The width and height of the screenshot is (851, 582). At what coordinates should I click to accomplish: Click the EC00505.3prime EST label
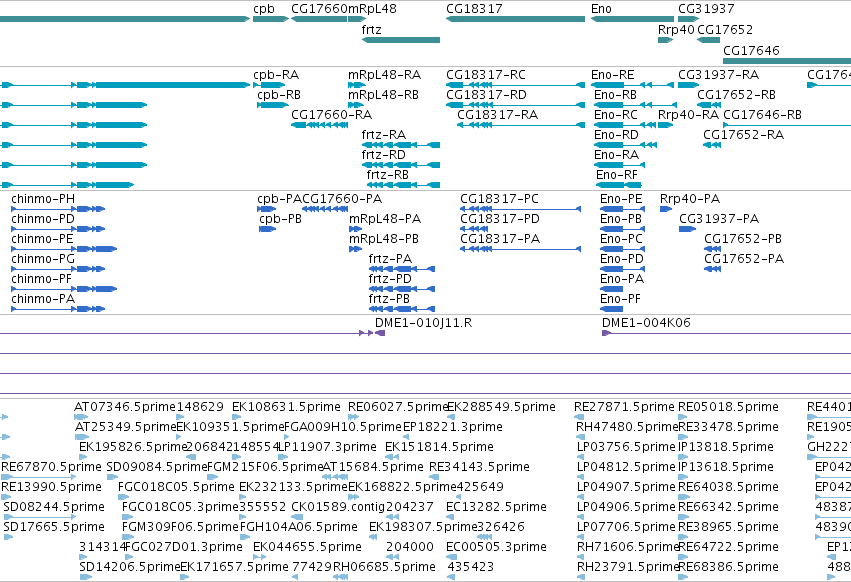[496, 547]
